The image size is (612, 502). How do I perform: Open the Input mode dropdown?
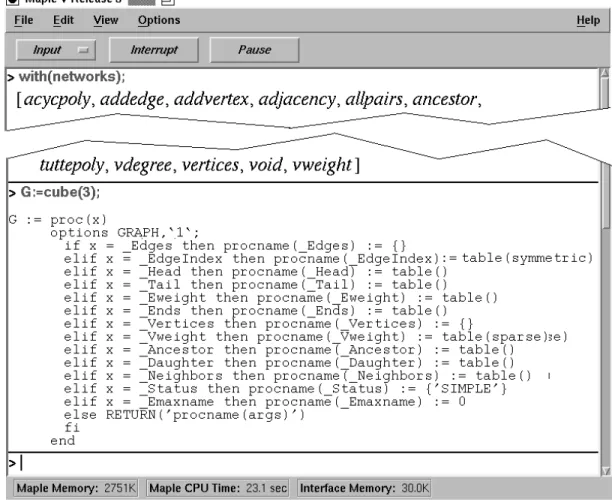(x=56, y=50)
